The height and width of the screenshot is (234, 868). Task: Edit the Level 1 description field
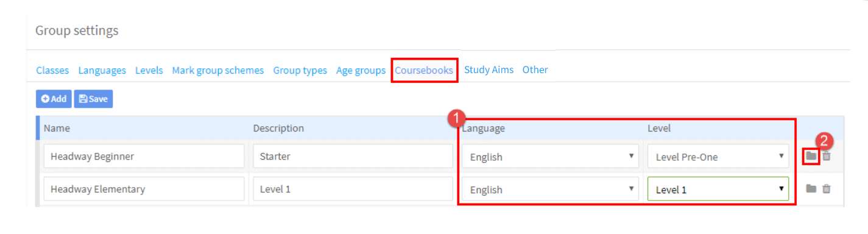click(353, 189)
